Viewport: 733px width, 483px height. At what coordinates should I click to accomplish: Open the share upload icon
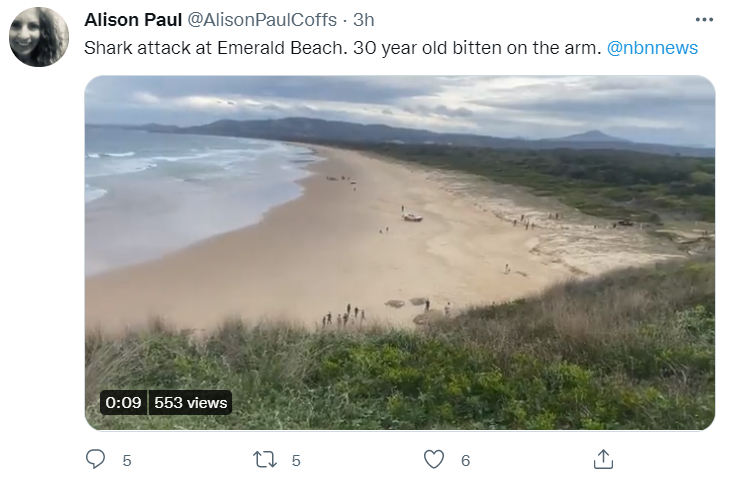(603, 460)
